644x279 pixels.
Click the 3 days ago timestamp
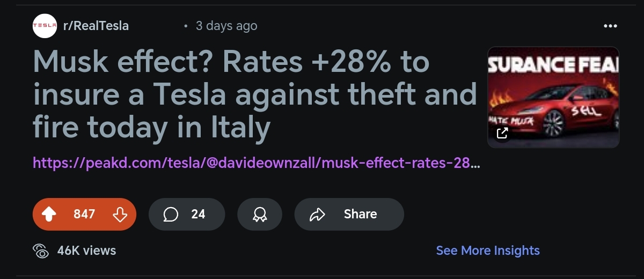(226, 26)
